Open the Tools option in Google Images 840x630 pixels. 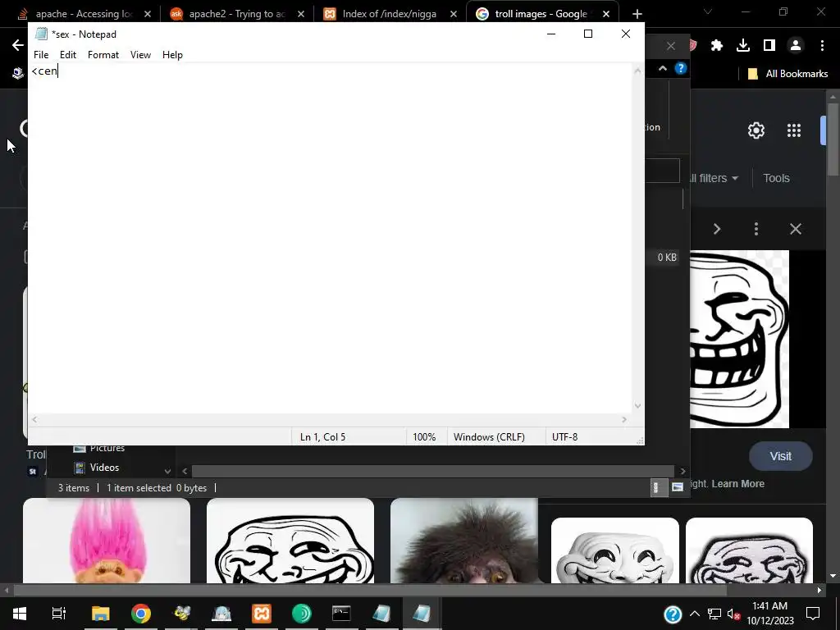coord(776,178)
